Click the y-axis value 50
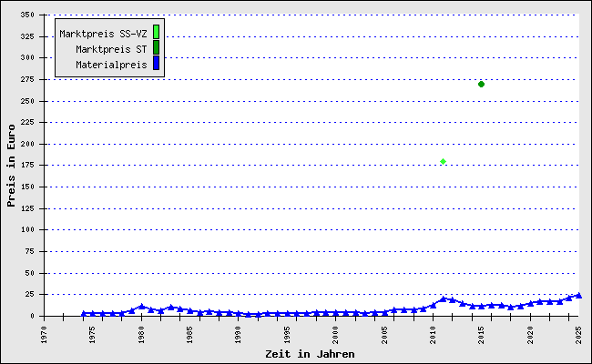 point(29,273)
